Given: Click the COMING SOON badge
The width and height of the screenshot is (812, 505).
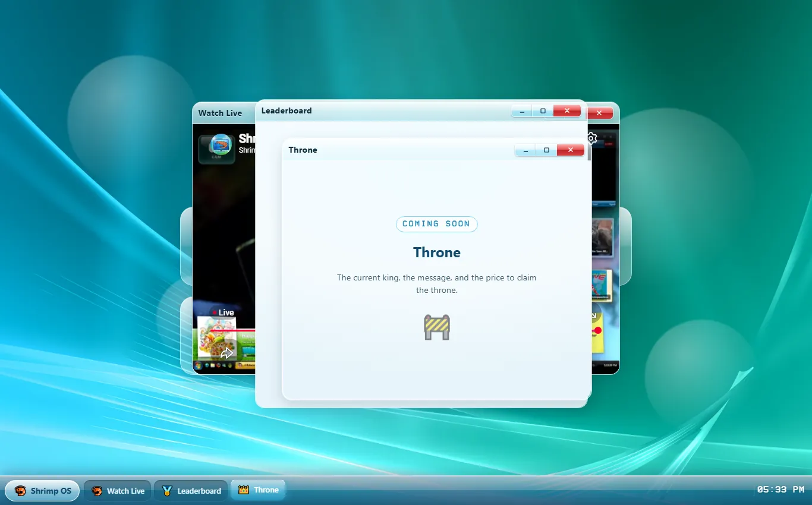Looking at the screenshot, I should click(x=437, y=224).
